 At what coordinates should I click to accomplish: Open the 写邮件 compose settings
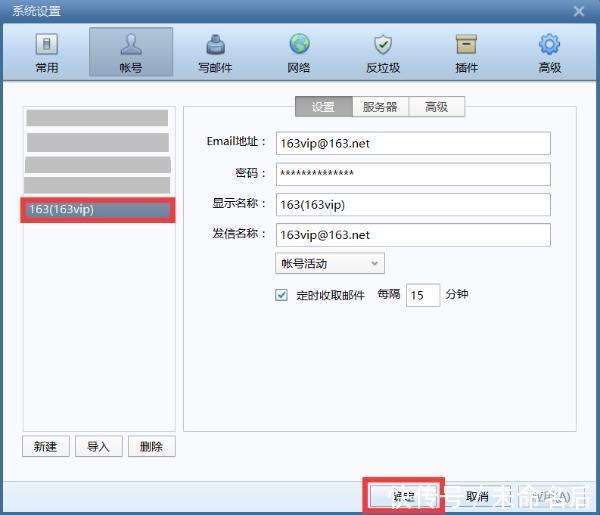pos(215,52)
